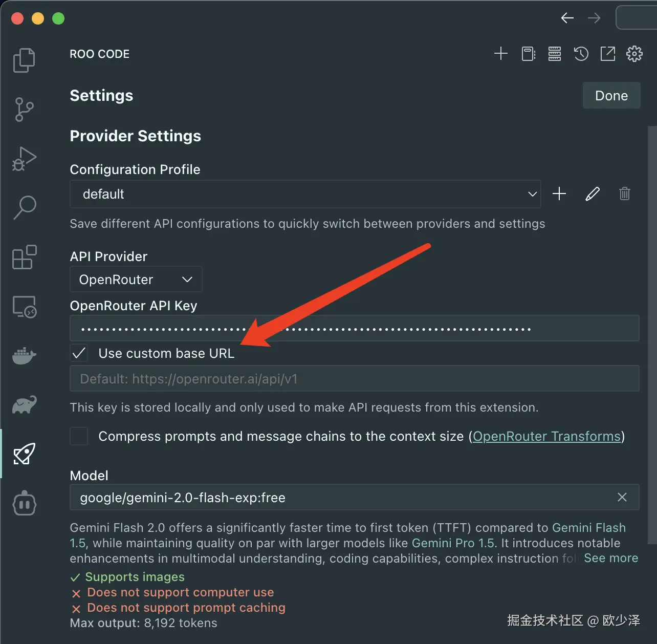The width and height of the screenshot is (657, 644).
Task: Uncheck Use custom base URL checkbox
Action: pos(79,353)
